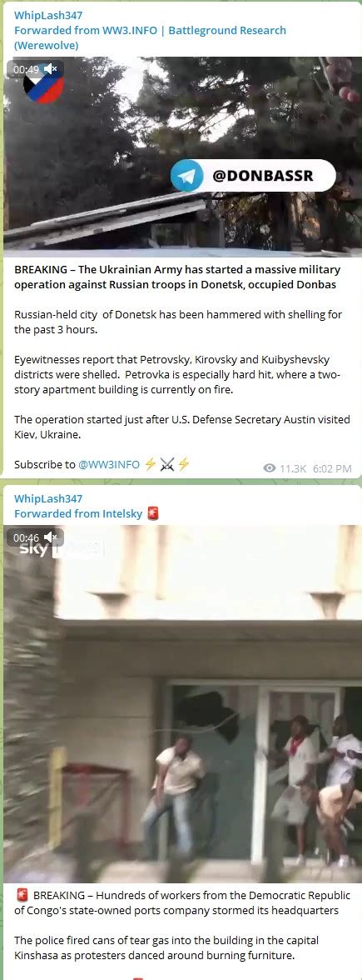This screenshot has width=362, height=980.
Task: Click the crossed swords emoji after @WW3INFO
Action: coord(166,464)
